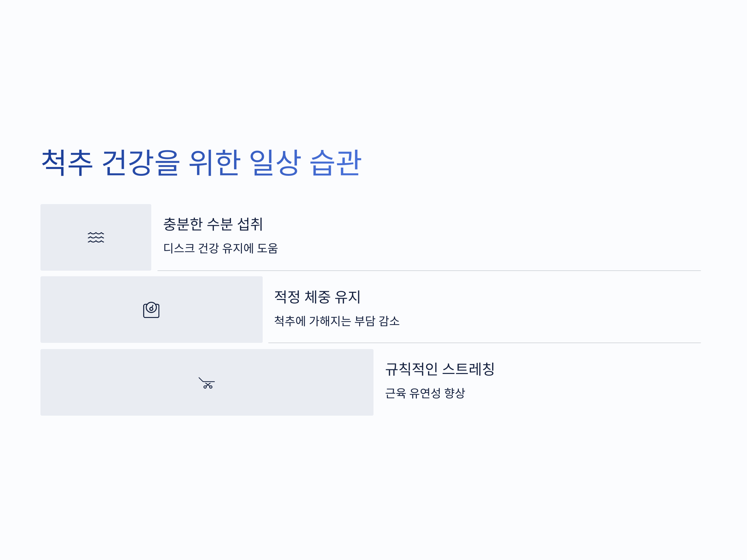
Task: Click the word 체중 in the second heading
Action: tap(317, 297)
